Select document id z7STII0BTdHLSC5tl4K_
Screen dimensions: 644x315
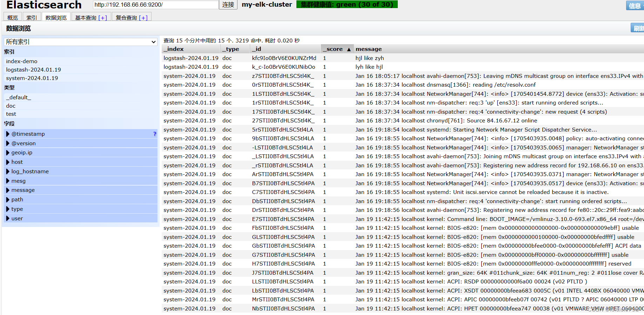coord(283,76)
